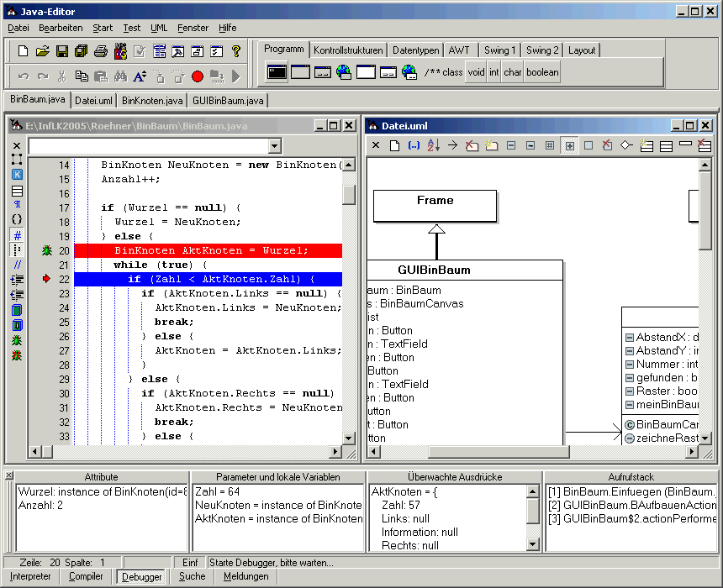
Task: Click the code editor vertical scrollbar down arrow
Action: click(x=349, y=438)
